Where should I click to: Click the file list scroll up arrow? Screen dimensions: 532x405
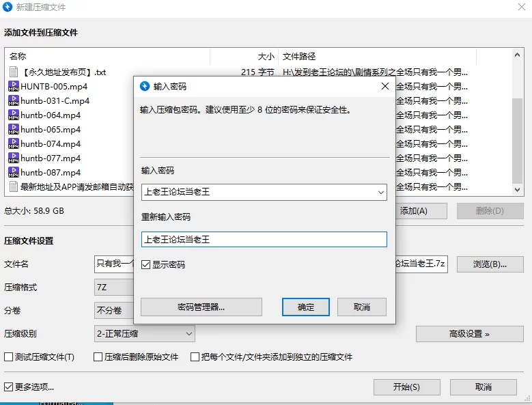tap(517, 55)
